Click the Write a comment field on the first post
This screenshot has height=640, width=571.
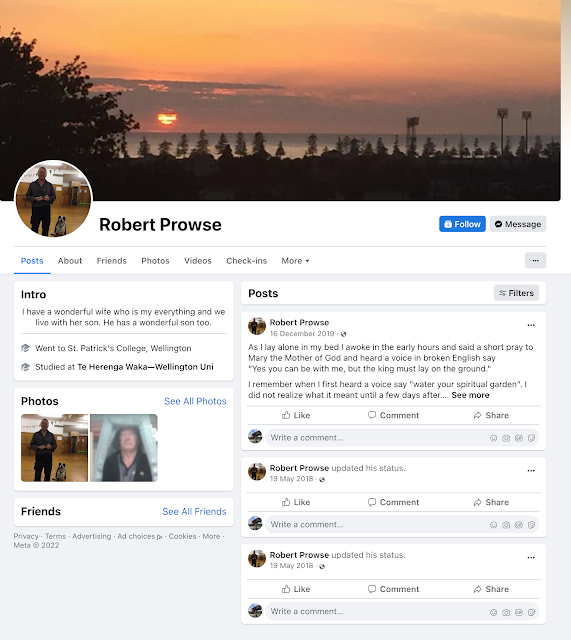coord(402,438)
